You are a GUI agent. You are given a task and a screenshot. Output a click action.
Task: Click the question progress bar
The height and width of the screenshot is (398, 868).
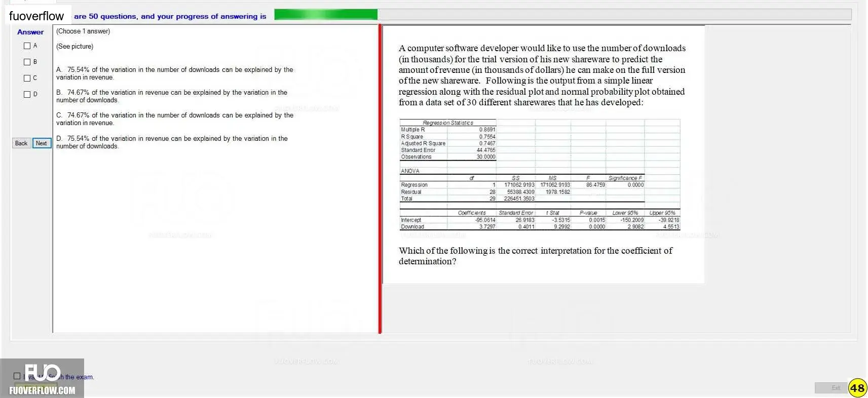pyautogui.click(x=562, y=15)
